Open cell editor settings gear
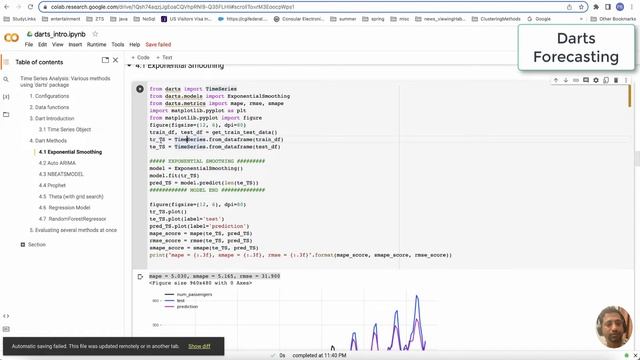Viewport: 640px width, 360px height. click(596, 80)
